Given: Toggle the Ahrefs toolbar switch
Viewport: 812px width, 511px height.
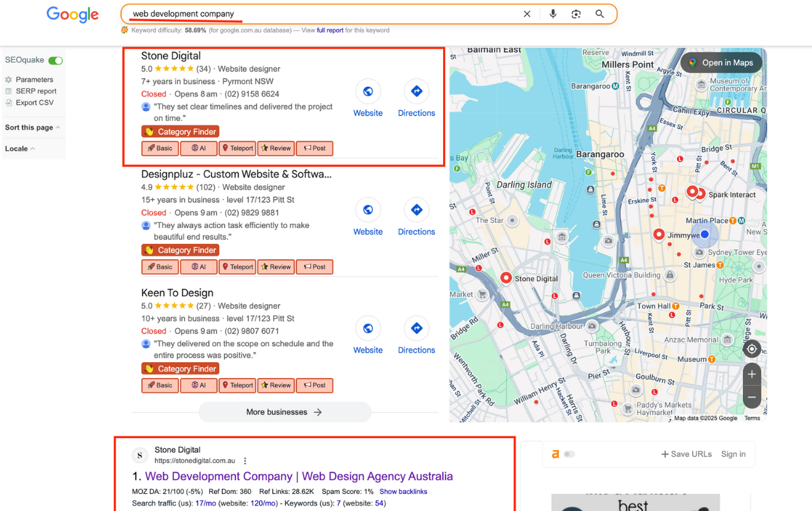Looking at the screenshot, I should point(569,454).
